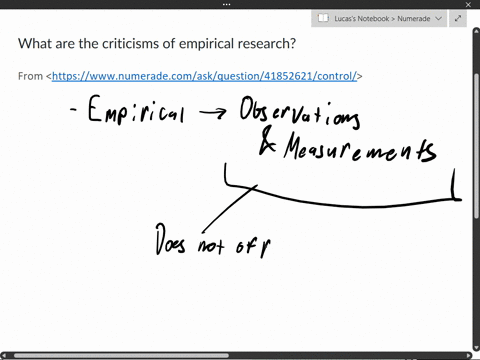Viewport: 480px width, 360px height.
Task: Click the 'From <' text before the link
Action: coord(35,76)
